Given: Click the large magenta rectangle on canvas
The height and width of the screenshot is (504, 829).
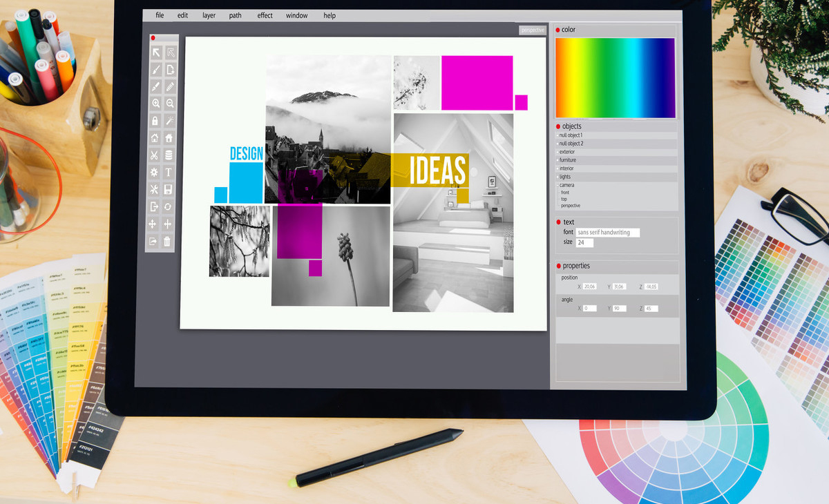Looking at the screenshot, I should click(x=477, y=83).
